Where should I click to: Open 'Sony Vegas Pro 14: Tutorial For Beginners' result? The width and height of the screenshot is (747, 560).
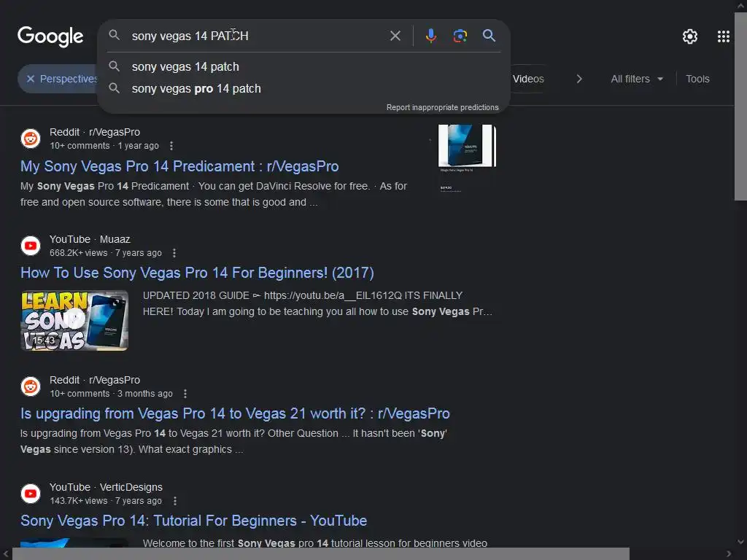point(193,521)
